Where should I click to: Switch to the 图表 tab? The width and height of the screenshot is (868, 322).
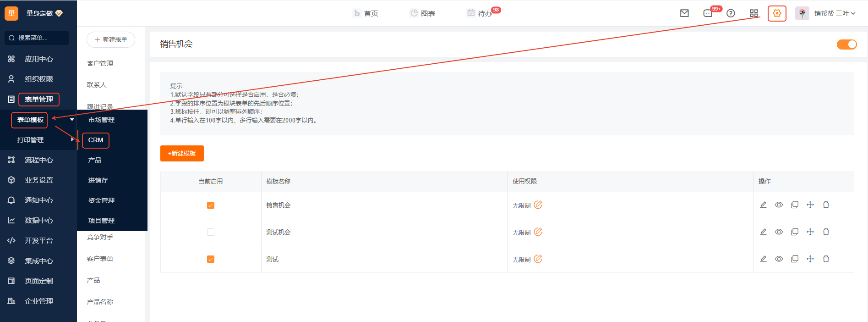[x=423, y=13]
